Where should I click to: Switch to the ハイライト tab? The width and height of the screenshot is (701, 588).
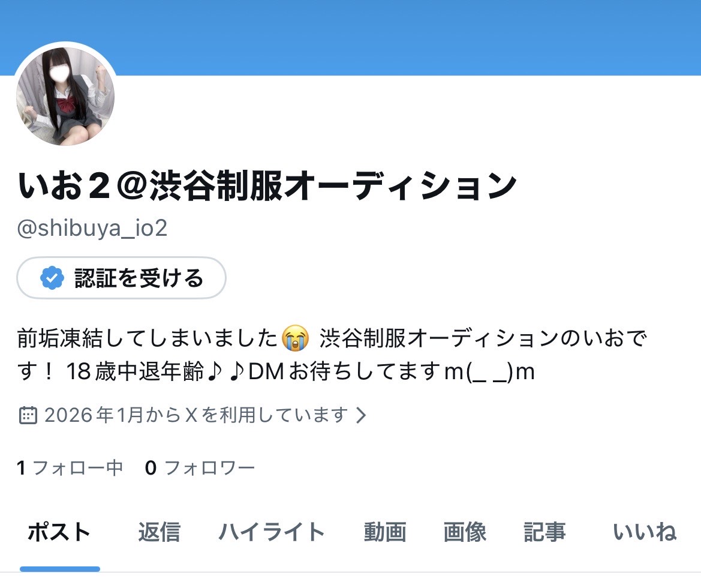tap(272, 532)
